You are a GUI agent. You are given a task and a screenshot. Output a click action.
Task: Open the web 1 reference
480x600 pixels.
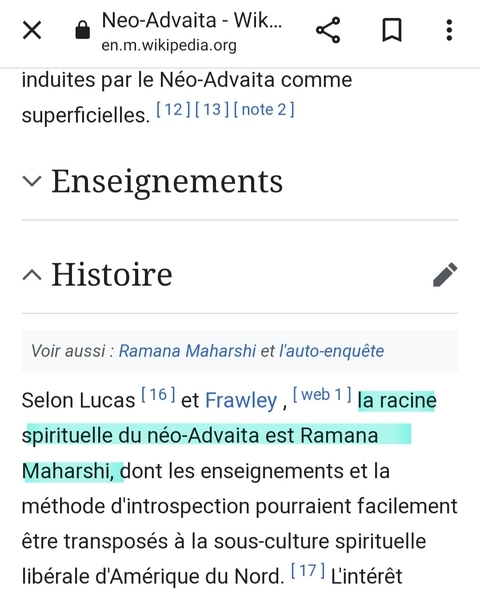(x=322, y=395)
